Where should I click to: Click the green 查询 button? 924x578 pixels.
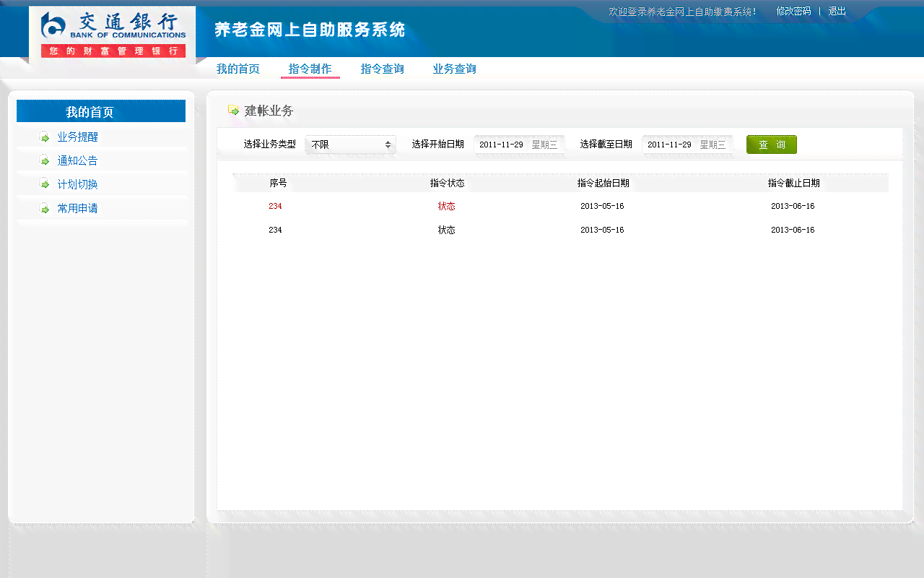772,144
